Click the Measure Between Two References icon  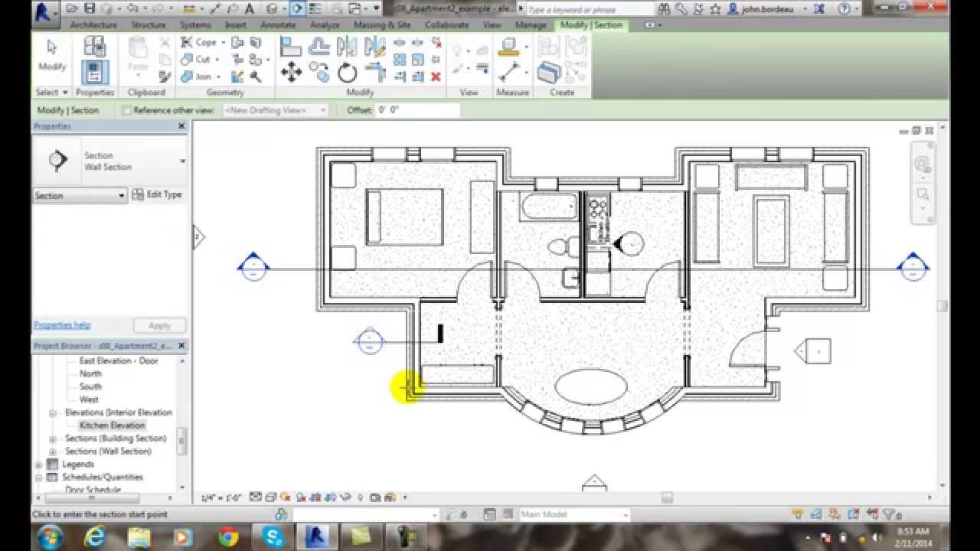(x=508, y=47)
